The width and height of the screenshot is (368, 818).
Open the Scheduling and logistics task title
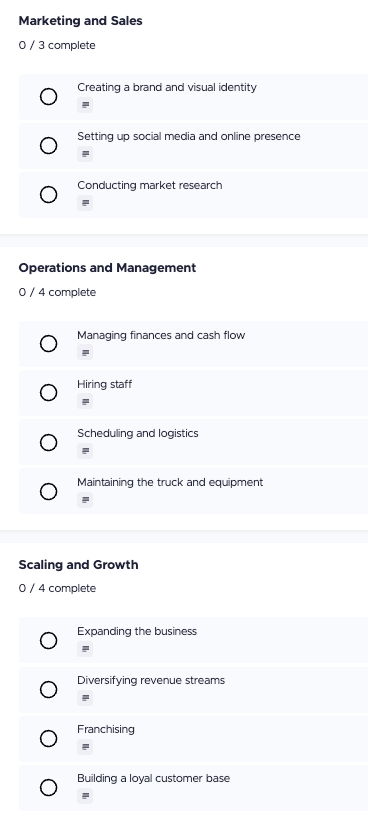[138, 433]
